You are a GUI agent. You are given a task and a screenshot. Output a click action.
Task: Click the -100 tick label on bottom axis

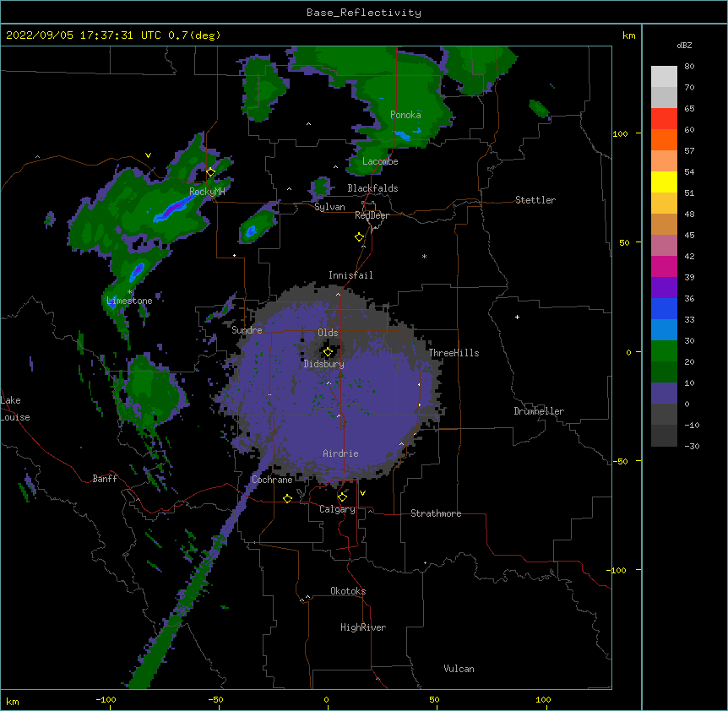[106, 699]
